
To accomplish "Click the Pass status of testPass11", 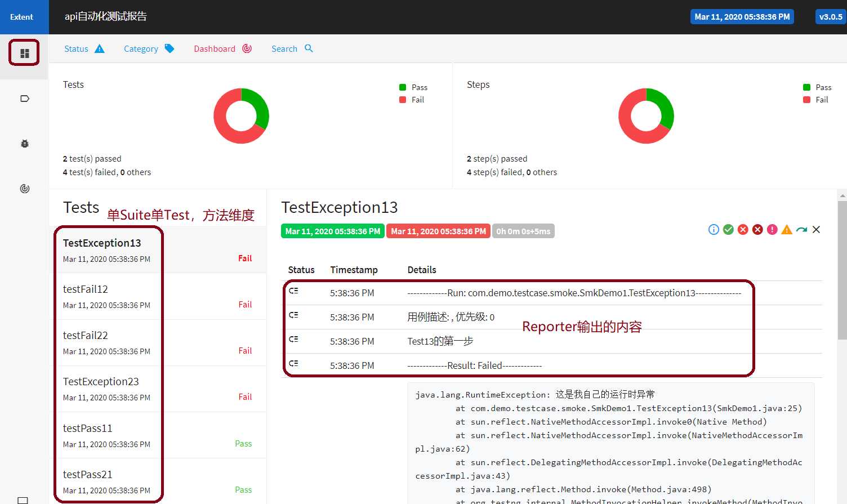I will tap(243, 444).
